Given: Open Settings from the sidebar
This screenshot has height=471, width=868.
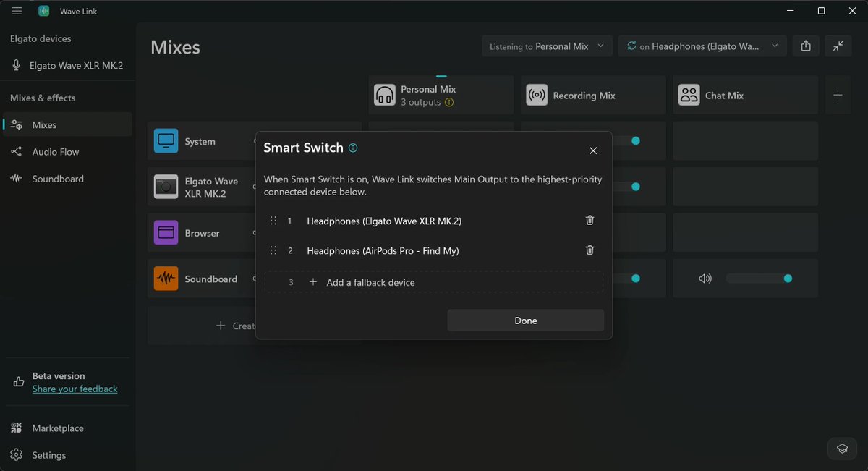Looking at the screenshot, I should click(67, 455).
